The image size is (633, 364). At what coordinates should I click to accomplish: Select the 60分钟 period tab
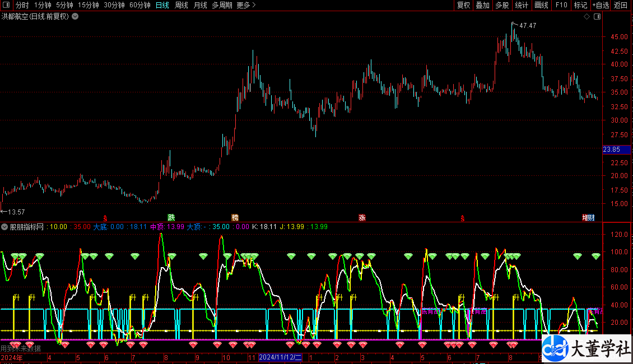(x=139, y=5)
